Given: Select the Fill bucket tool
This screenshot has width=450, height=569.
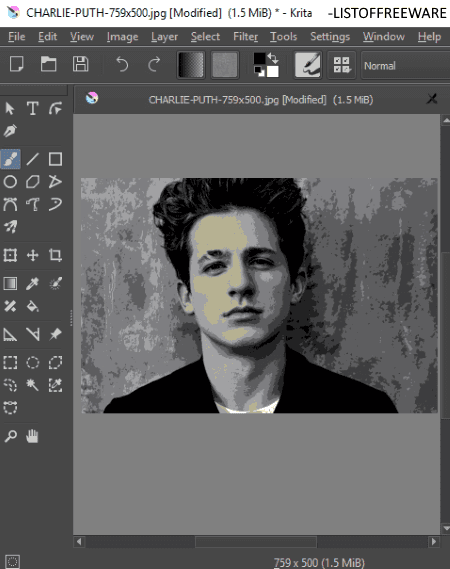Looking at the screenshot, I should pyautogui.click(x=33, y=306).
